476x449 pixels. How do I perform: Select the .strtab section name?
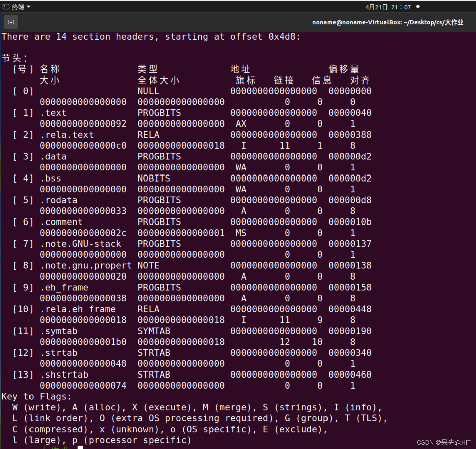(59, 353)
